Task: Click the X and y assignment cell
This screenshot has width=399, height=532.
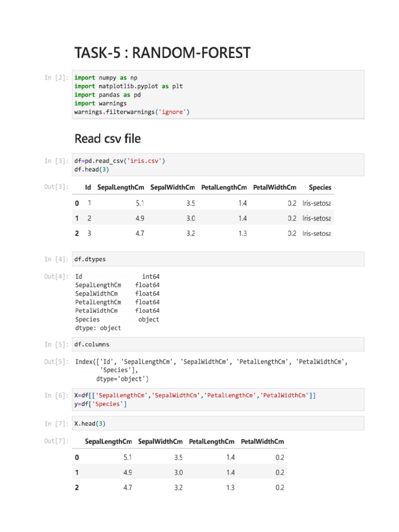Action: 218,400
